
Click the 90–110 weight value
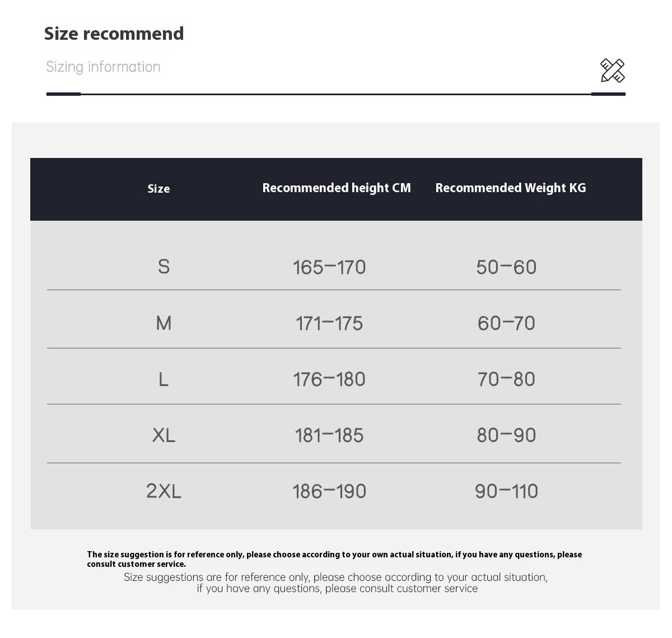pyautogui.click(x=506, y=491)
